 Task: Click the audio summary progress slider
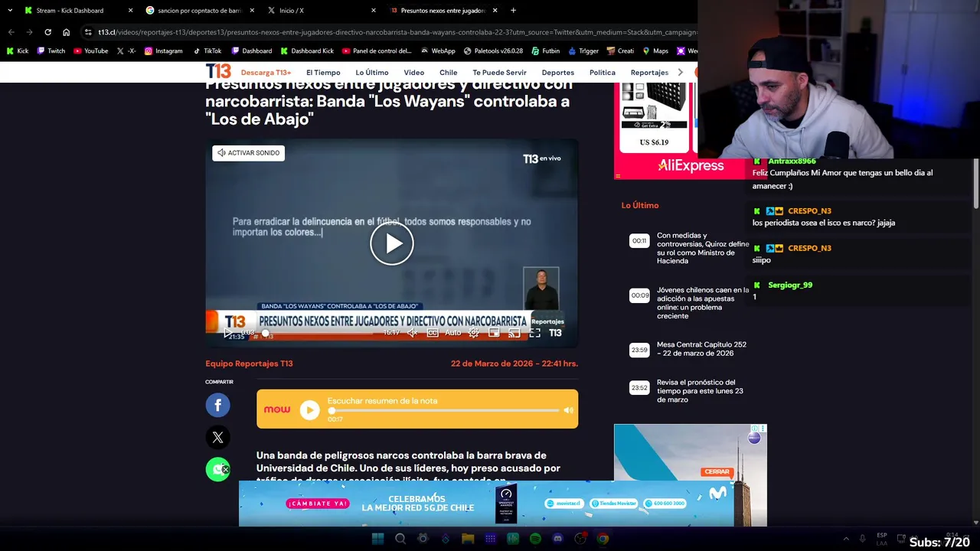point(444,410)
